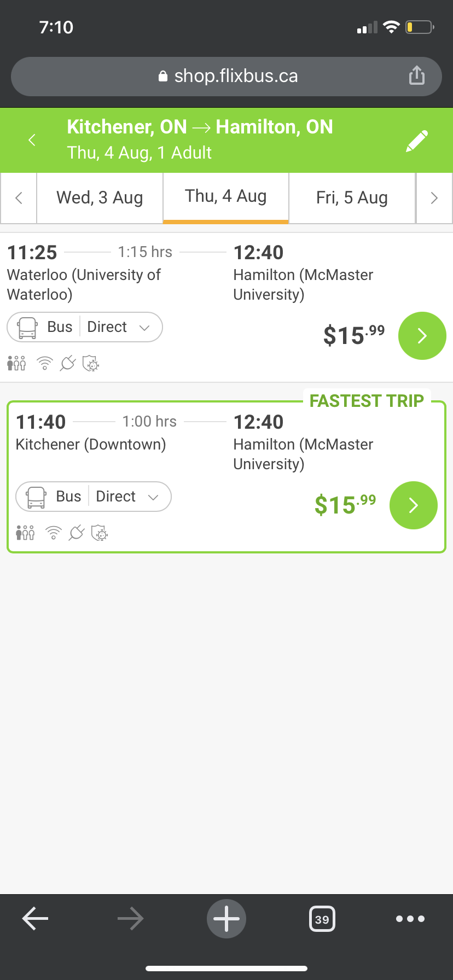Show earlier dates with left chevron
This screenshot has height=980, width=453.
tap(19, 198)
